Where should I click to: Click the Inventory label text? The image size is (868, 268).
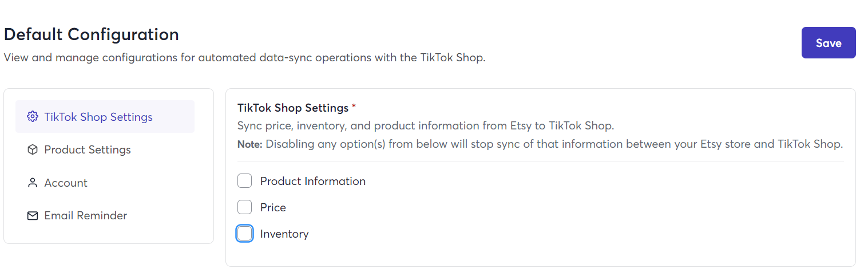[284, 234]
